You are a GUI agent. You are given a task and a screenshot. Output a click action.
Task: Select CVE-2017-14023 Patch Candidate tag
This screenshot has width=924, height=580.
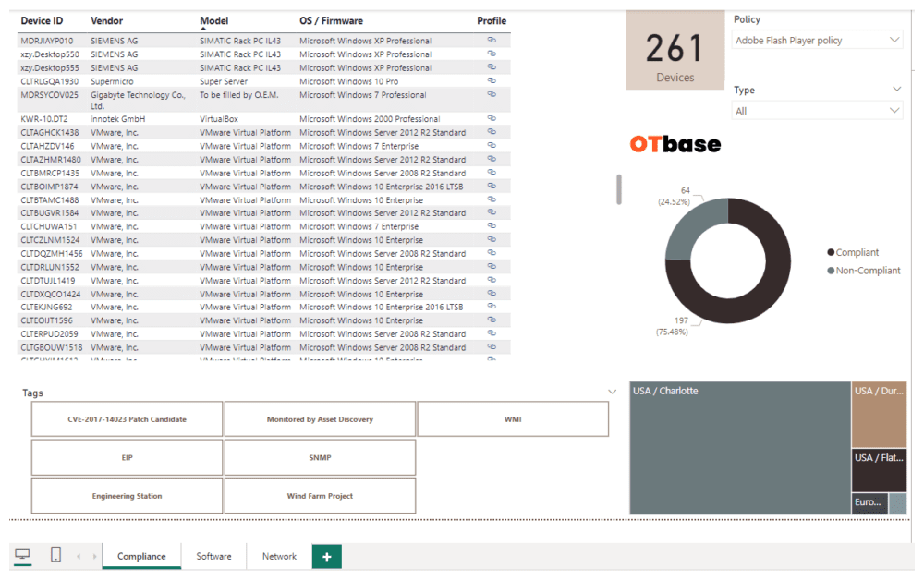coord(127,419)
